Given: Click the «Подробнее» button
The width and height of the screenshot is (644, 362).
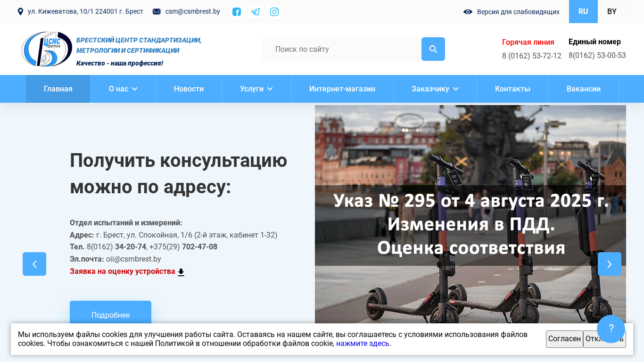Looking at the screenshot, I should [x=110, y=314].
